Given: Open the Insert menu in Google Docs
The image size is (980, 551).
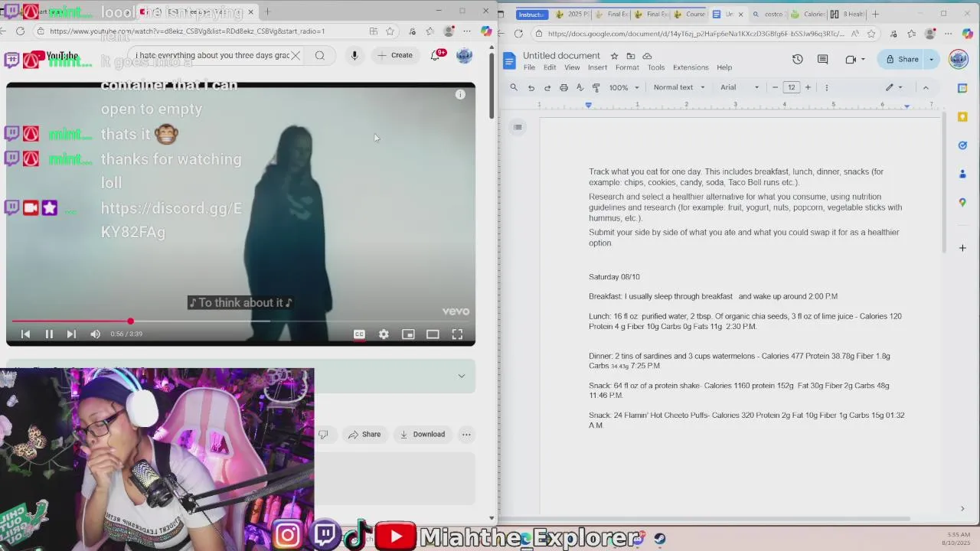Looking at the screenshot, I should (597, 67).
